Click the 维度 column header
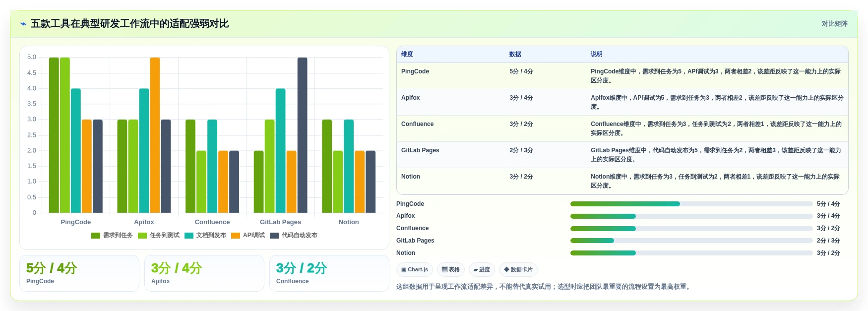 pos(407,55)
